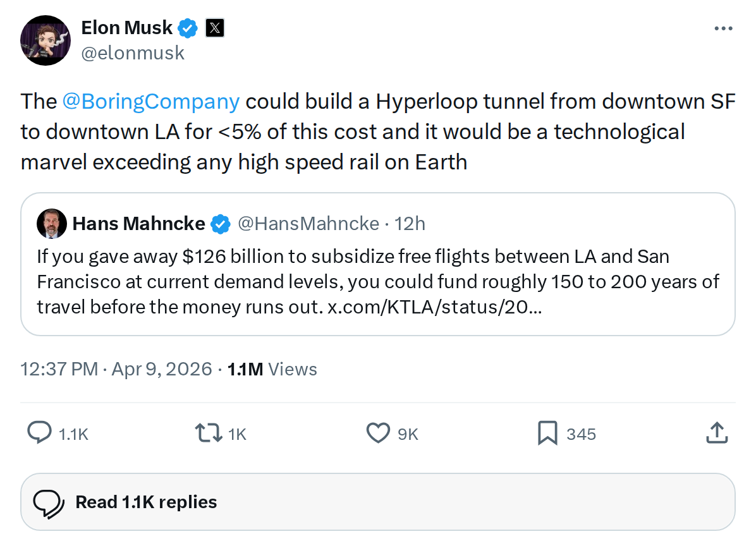Open the more options ellipsis menu
756x541 pixels.
[x=722, y=28]
